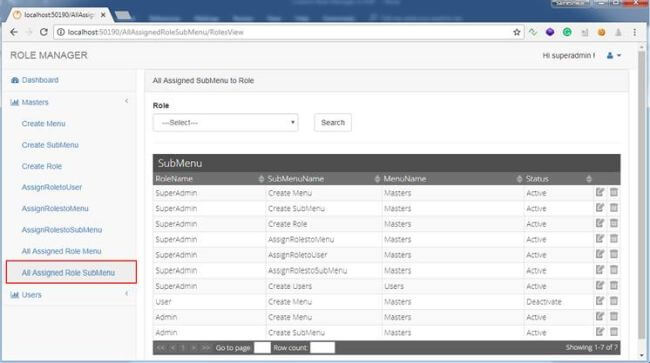Image resolution: width=650 pixels, height=363 pixels.
Task: Sort table by SubMenuName column
Action: click(x=377, y=179)
